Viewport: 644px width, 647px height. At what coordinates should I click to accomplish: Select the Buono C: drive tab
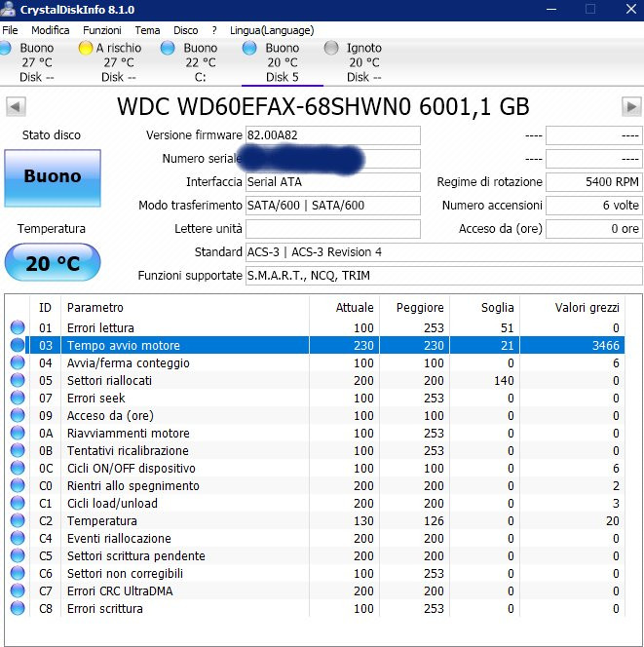(x=201, y=62)
